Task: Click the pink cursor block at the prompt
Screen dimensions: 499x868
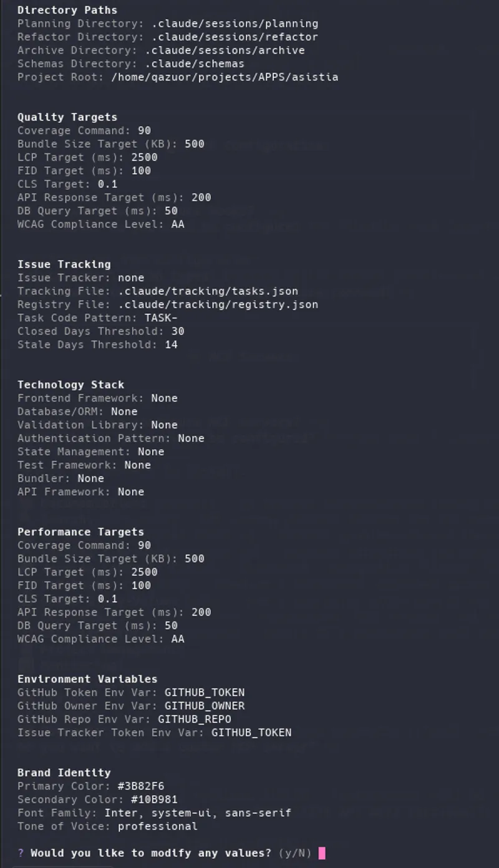Action: (322, 853)
